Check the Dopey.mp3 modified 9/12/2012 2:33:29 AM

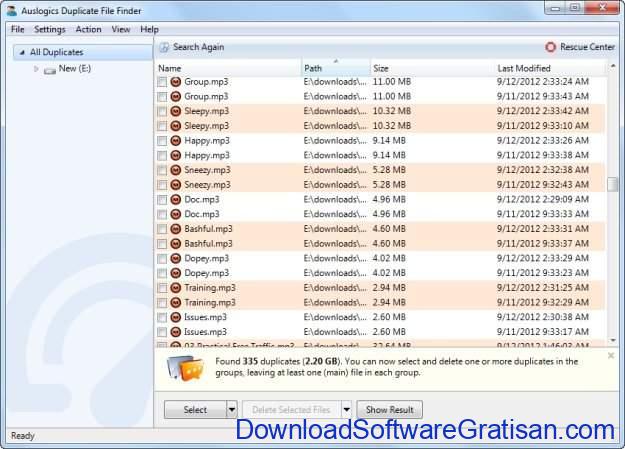pos(162,259)
